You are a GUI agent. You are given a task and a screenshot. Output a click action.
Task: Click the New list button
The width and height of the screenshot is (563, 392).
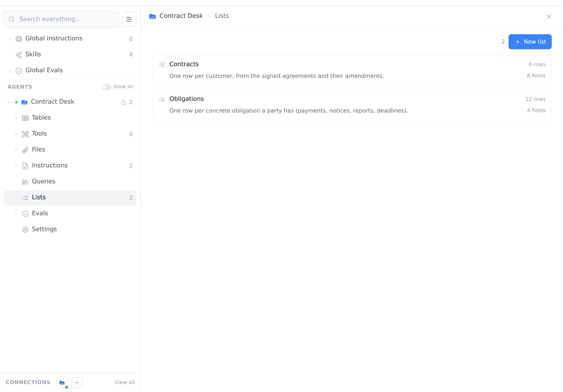[x=530, y=42]
